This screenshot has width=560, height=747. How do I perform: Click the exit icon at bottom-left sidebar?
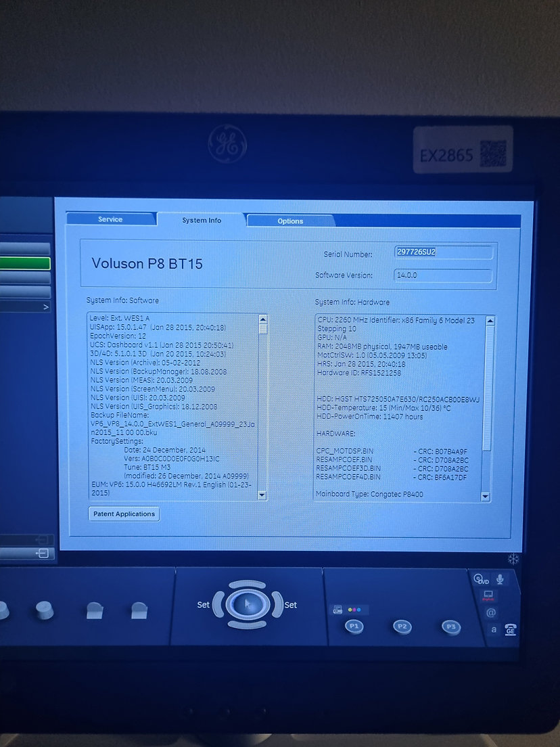pyautogui.click(x=42, y=553)
